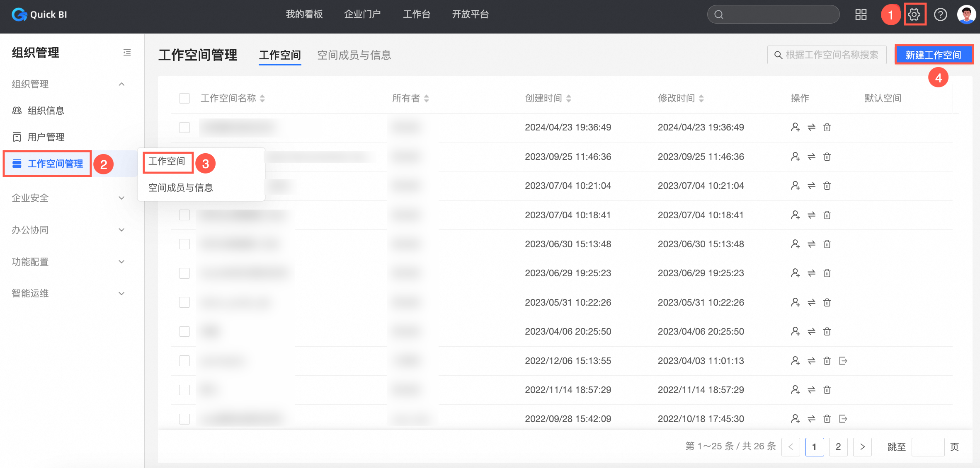Screen dimensions: 980x468
Task: Select the 工作空间 tab in page header
Action: click(280, 55)
